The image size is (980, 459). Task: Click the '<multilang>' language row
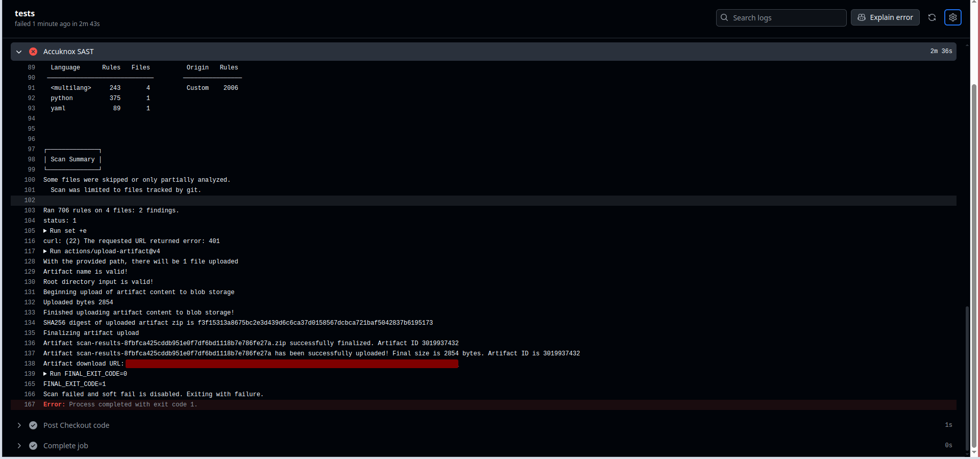(x=100, y=88)
